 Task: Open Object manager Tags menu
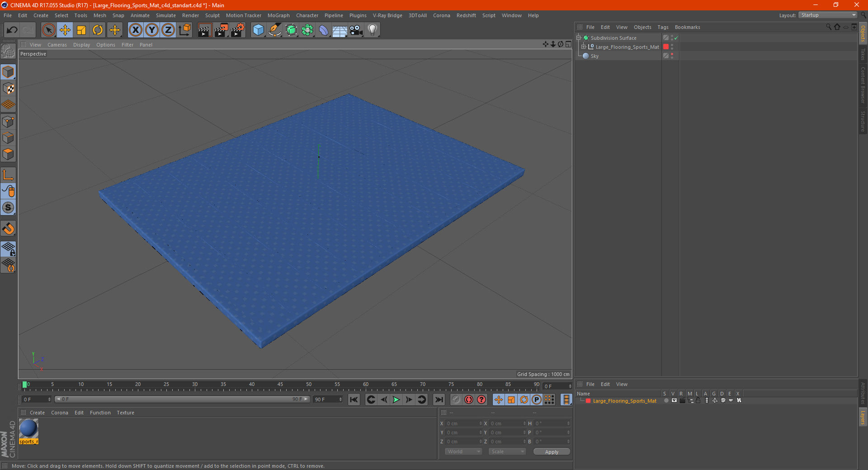pos(663,27)
